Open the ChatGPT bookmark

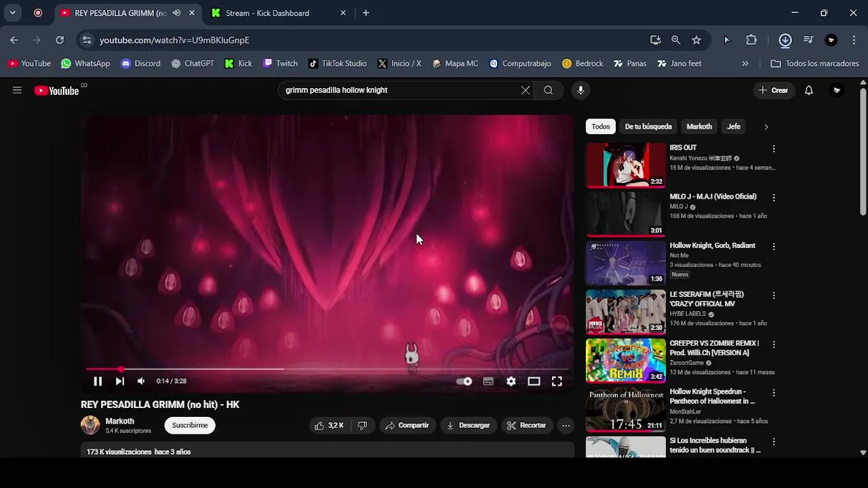pyautogui.click(x=193, y=64)
